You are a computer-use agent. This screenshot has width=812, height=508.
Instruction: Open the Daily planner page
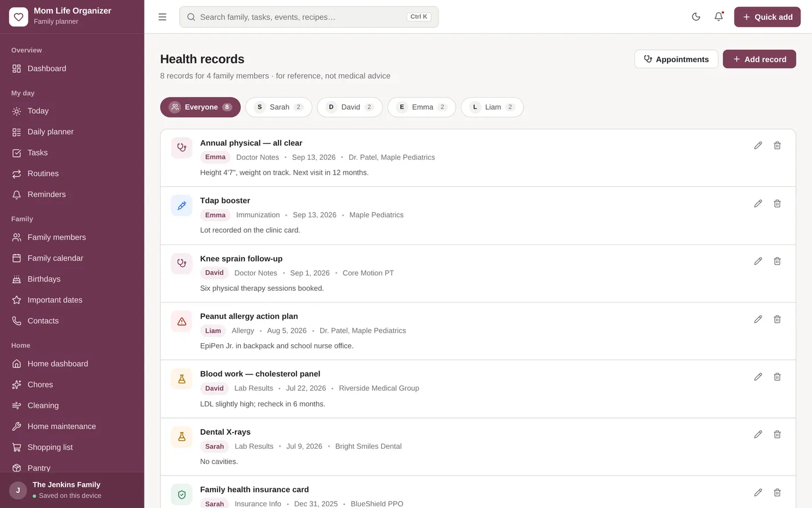tap(72, 132)
